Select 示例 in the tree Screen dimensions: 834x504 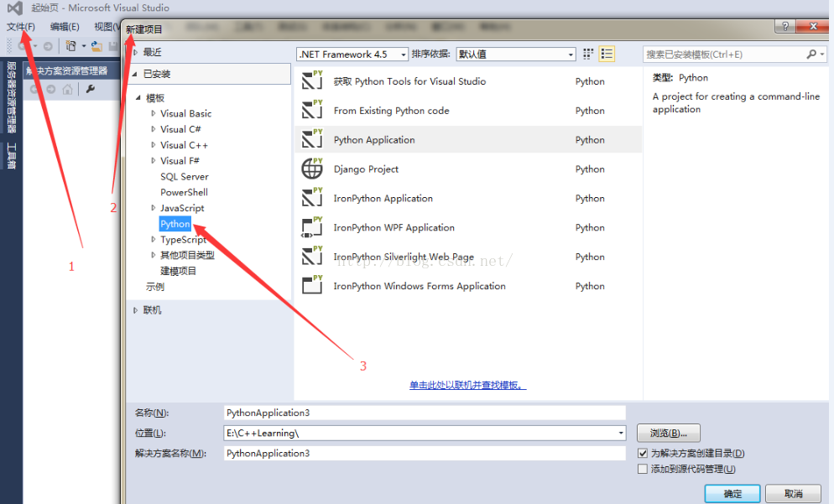155,287
